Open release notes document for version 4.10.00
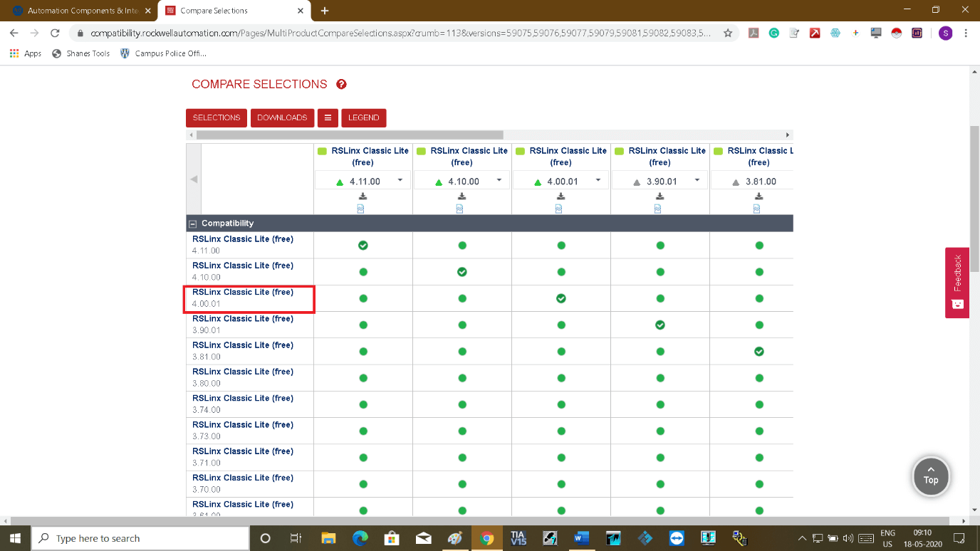Image resolution: width=980 pixels, height=551 pixels. pyautogui.click(x=459, y=209)
